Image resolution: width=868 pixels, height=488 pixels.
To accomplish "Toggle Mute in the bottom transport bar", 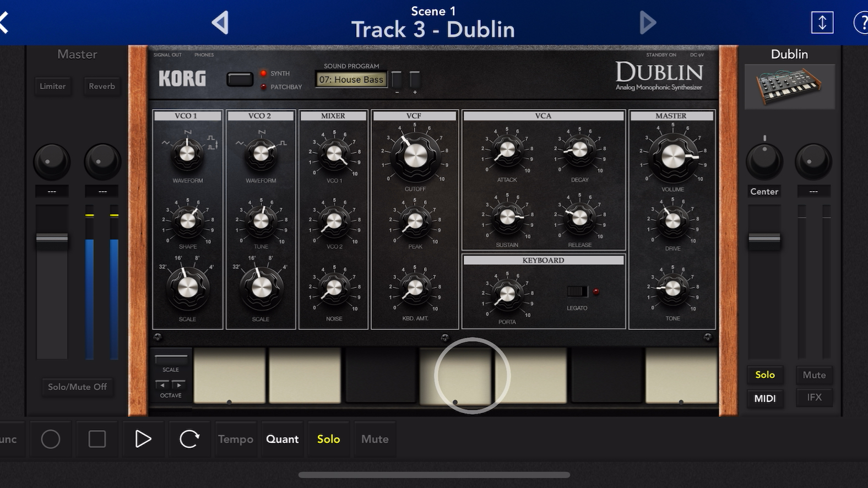I will pos(375,439).
